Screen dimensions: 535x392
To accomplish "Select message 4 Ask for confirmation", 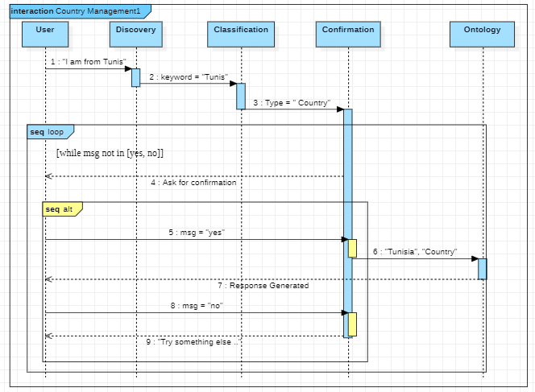I will tap(194, 183).
